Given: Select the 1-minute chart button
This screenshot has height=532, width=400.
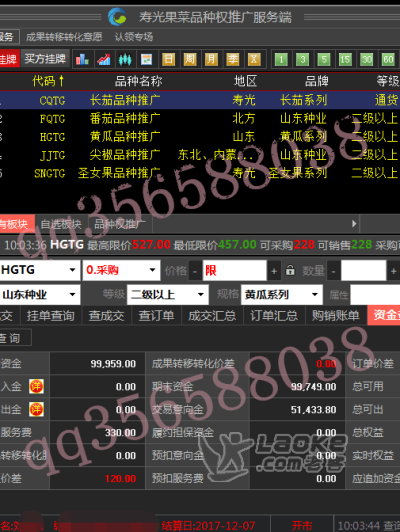Looking at the screenshot, I should [x=281, y=60].
